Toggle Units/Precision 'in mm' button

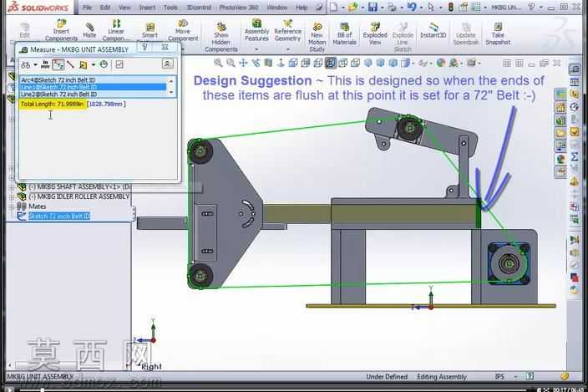tap(45, 64)
